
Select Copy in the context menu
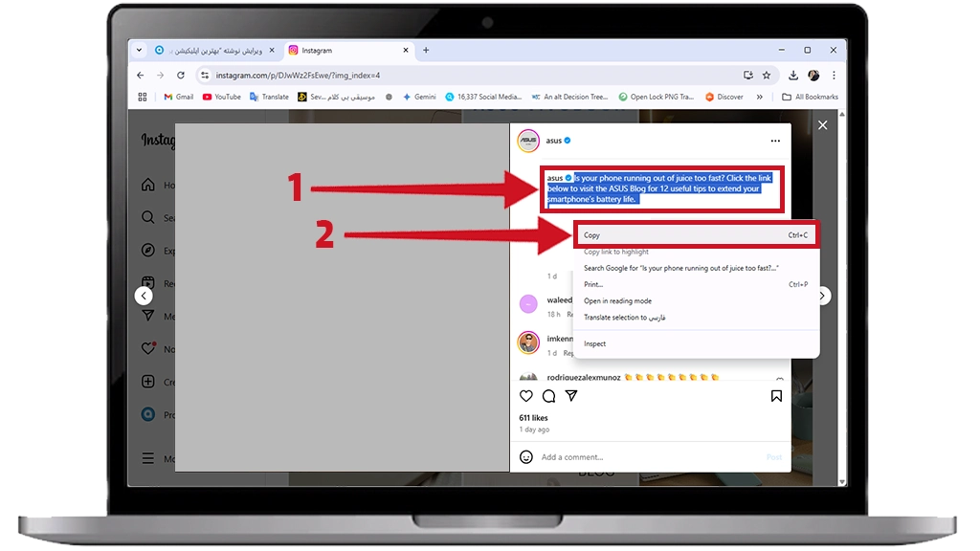(695, 235)
